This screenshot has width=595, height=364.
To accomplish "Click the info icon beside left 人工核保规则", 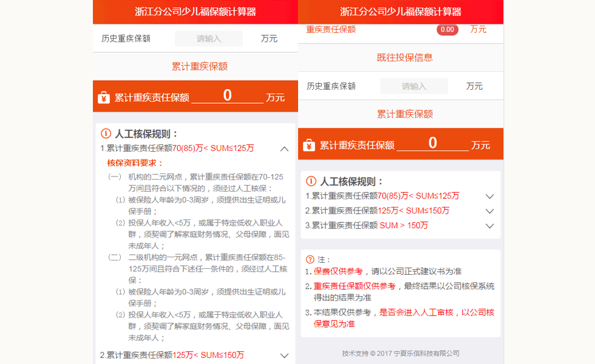I will tap(106, 133).
